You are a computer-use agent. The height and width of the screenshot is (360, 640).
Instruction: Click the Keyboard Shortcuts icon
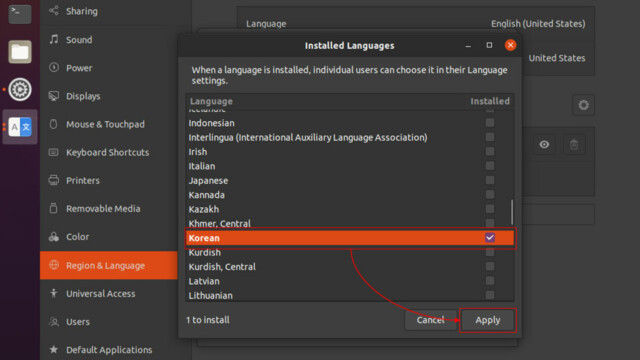point(54,152)
